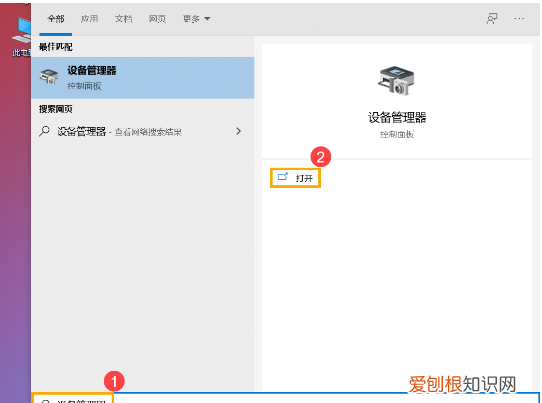Click the open-window icon beside 打开
Viewport: 542px width, 403px height.
283,177
